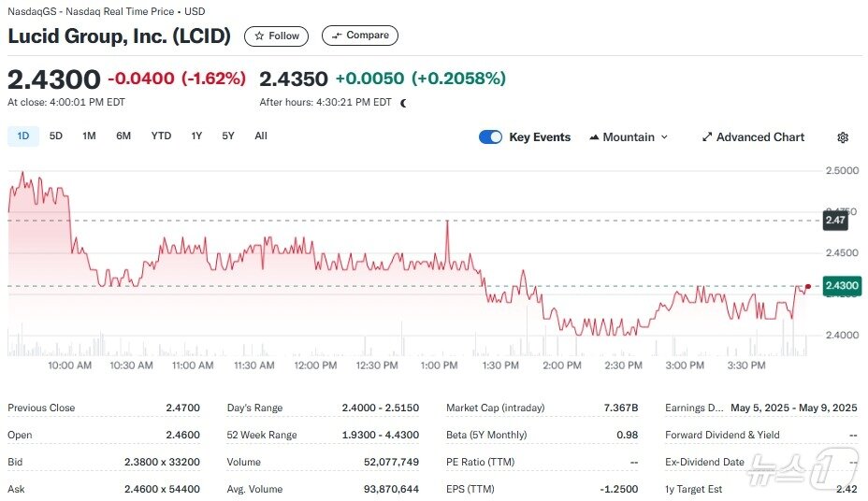Click the 52 Week Range value

point(381,435)
